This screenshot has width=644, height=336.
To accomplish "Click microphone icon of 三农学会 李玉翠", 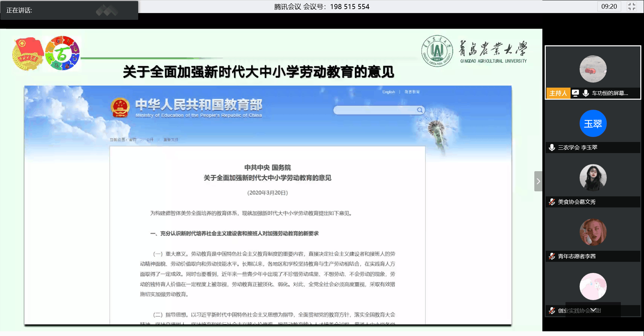I will (x=552, y=147).
